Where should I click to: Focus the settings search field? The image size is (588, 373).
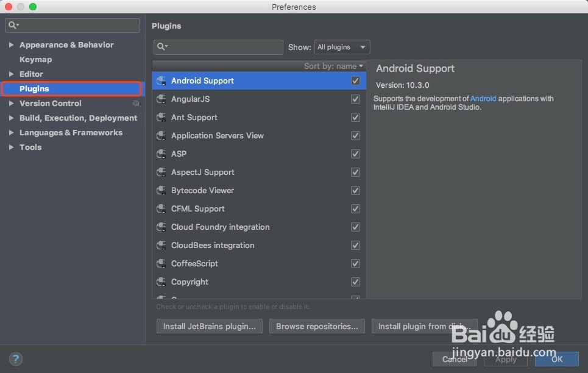coord(73,25)
